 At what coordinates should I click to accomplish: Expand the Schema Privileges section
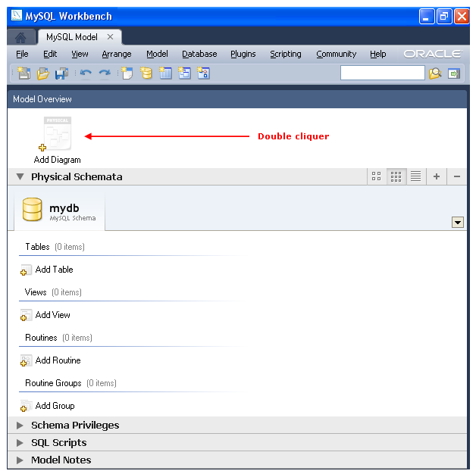(x=20, y=426)
